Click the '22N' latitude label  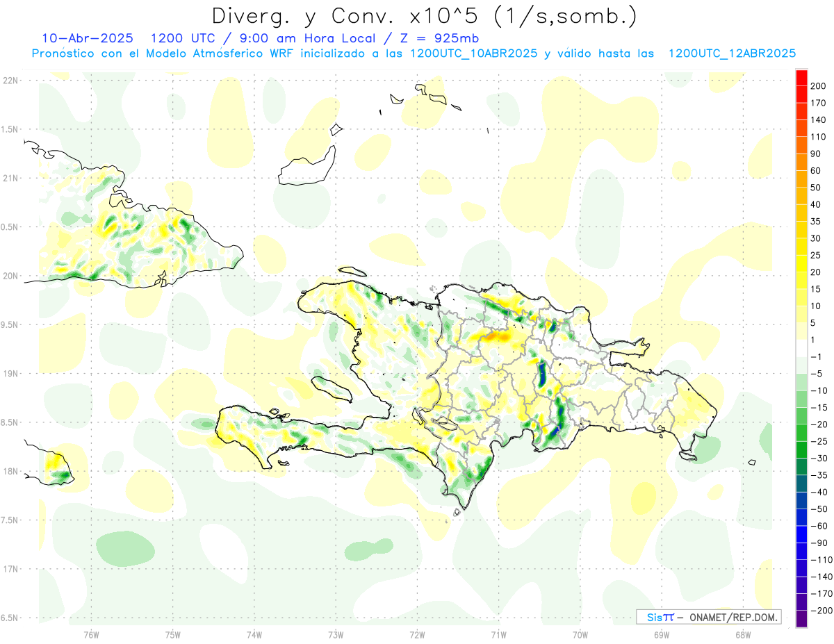point(10,81)
